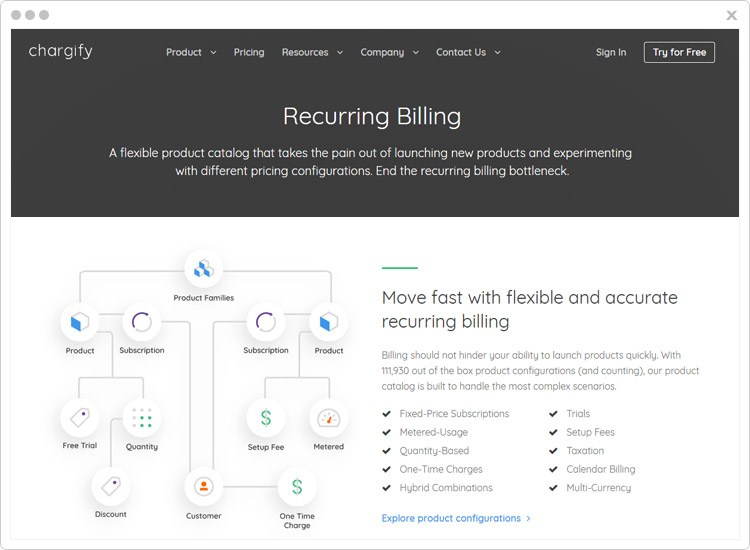Click the 'Discount' diagram label

(111, 515)
